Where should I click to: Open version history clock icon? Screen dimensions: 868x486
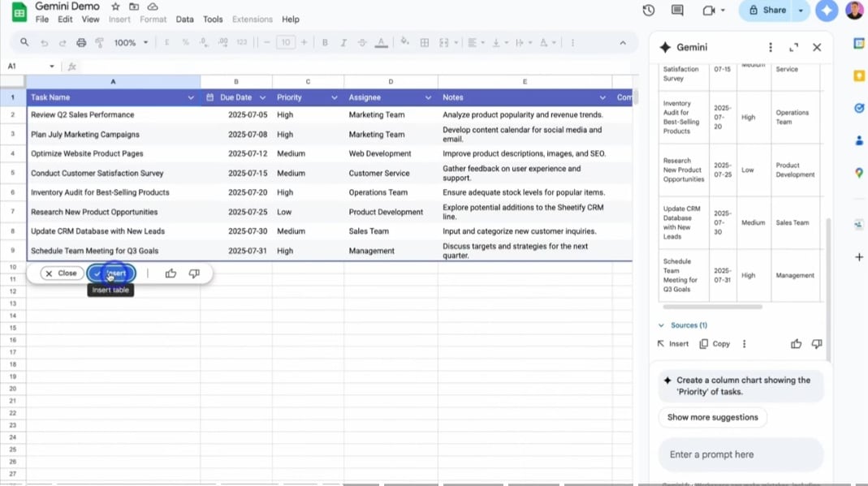pyautogui.click(x=648, y=11)
